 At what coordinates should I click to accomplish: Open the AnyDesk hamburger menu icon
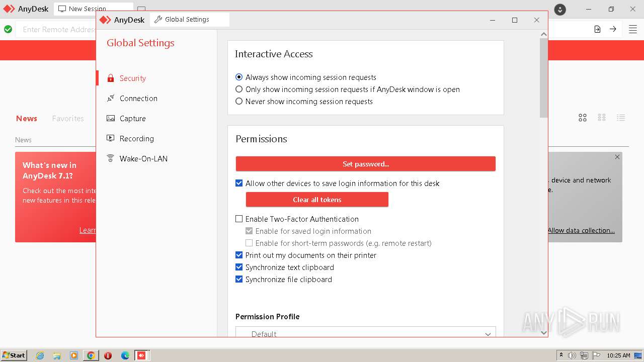point(633,29)
